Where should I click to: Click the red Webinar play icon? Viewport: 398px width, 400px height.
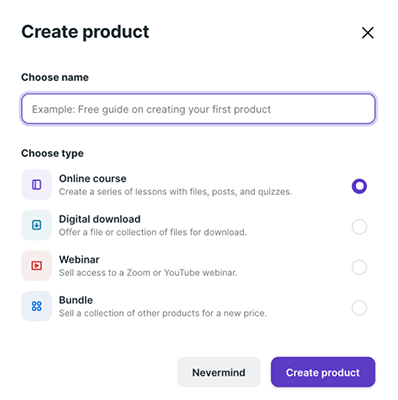click(37, 266)
